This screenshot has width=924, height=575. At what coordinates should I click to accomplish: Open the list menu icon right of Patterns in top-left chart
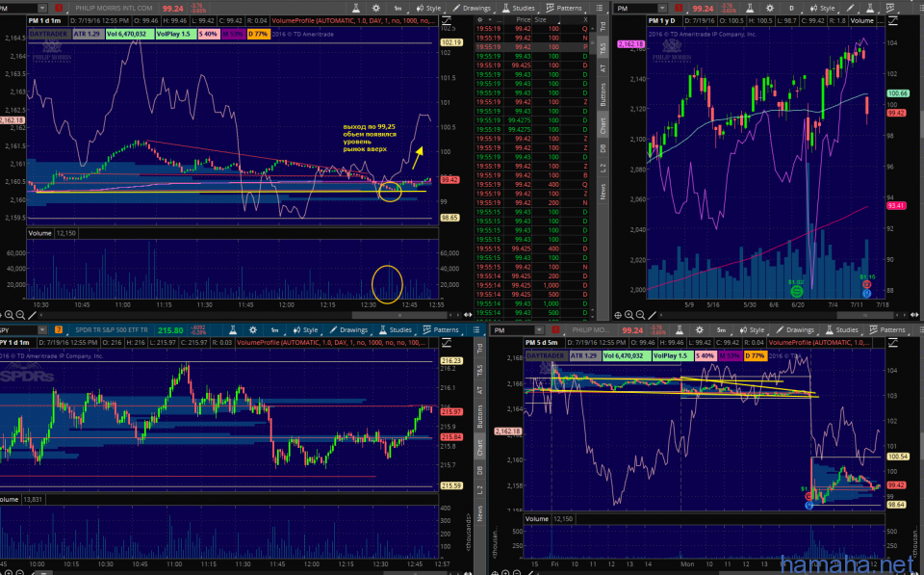coord(600,9)
